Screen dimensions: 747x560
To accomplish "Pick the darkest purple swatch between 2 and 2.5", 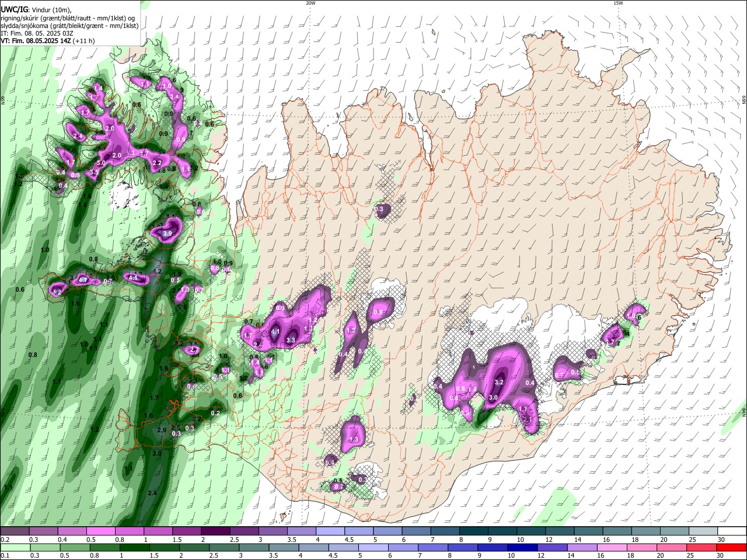I will pos(215,531).
